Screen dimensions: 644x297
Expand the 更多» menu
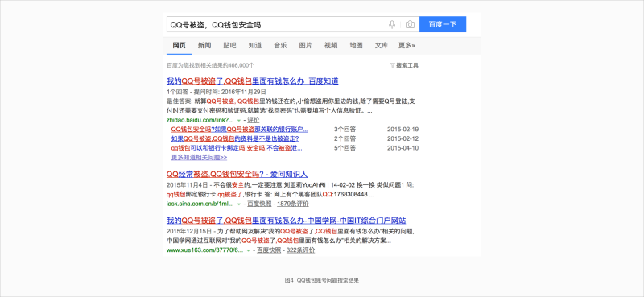407,46
